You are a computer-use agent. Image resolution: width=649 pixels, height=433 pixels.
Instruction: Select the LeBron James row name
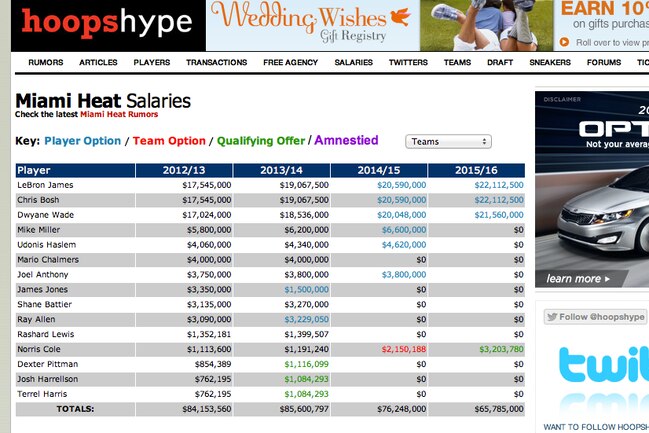[x=45, y=185]
